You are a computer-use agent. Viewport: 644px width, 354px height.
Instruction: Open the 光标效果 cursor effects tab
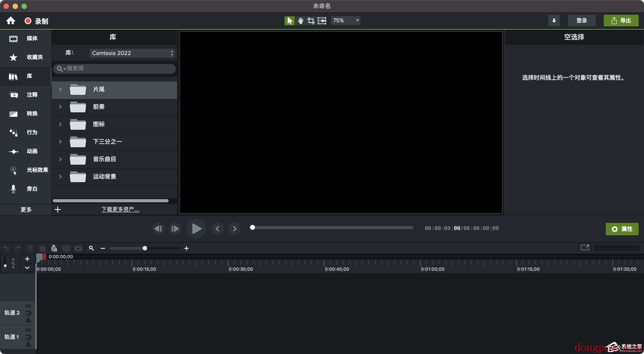[25, 170]
